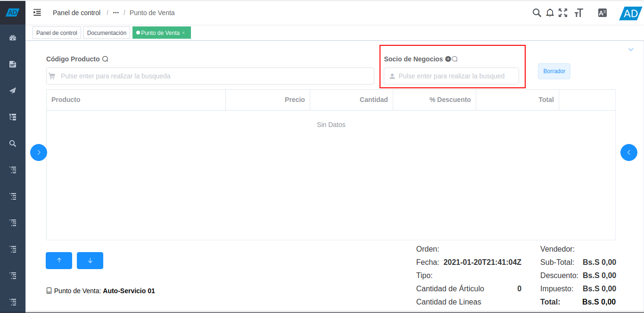Screen dimensions: 644x313
Task: Click the down arrow button below the table
Action: coord(90,261)
